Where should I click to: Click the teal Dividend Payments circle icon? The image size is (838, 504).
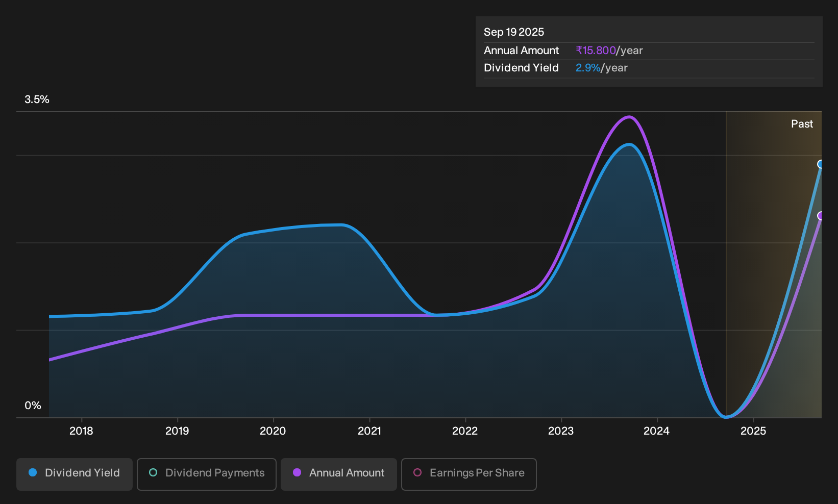pos(153,472)
